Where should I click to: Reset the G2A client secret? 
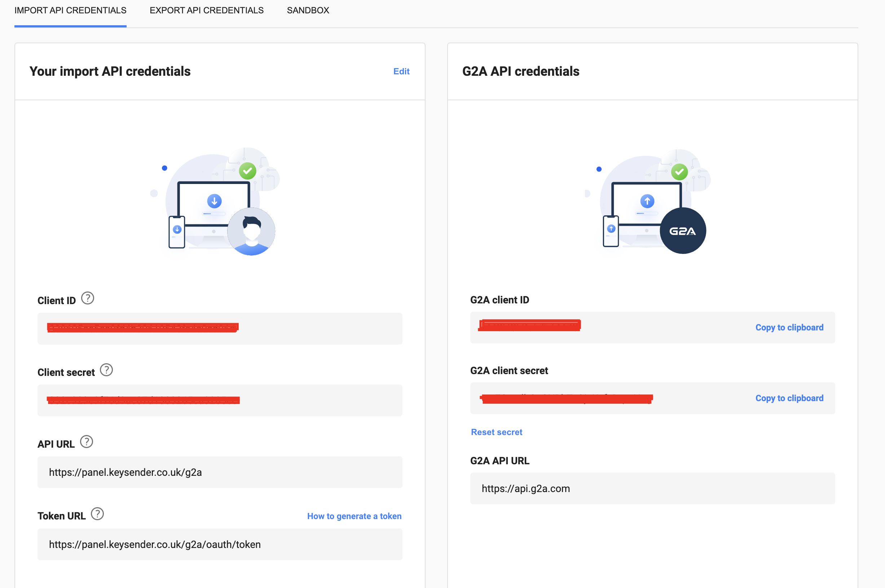(496, 432)
